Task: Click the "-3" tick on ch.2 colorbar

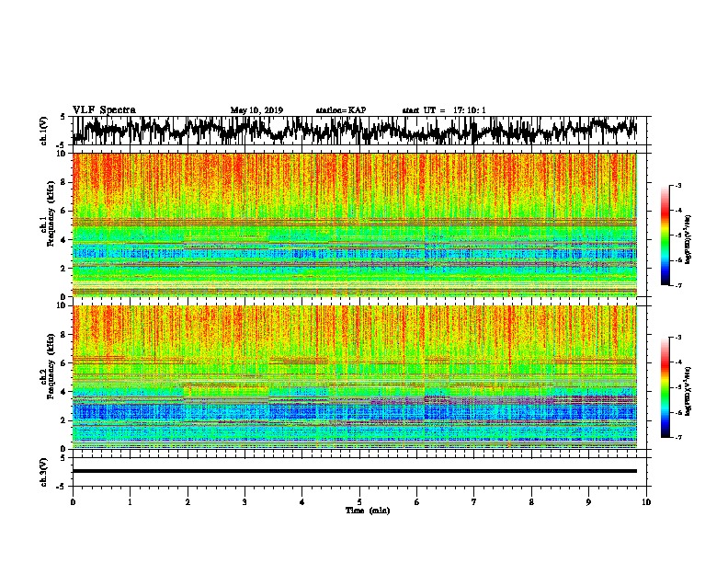Action: pyautogui.click(x=678, y=338)
